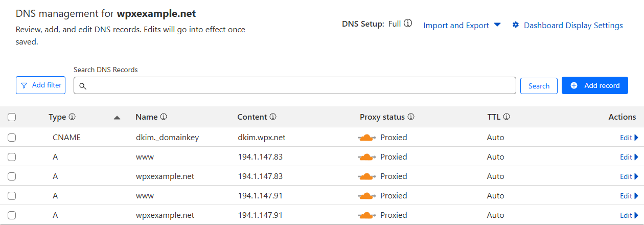Viewport: 644px width, 225px height.
Task: Click the info icon beside Name column header
Action: pyautogui.click(x=164, y=117)
